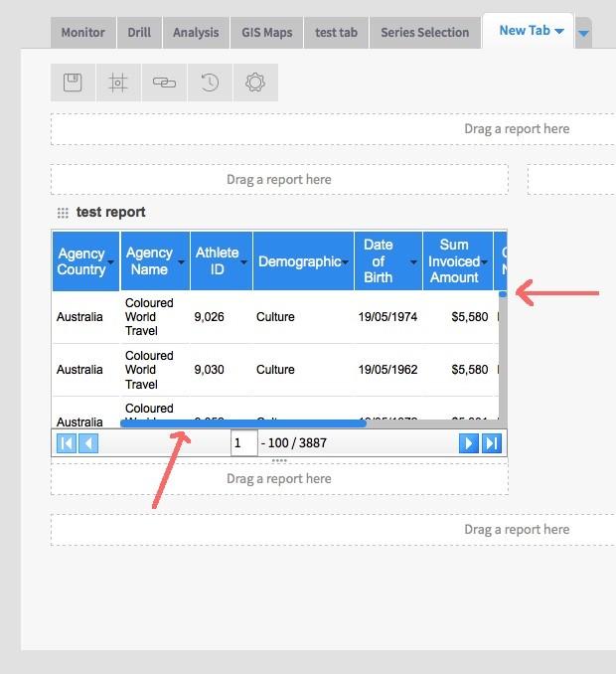Viewport: 616px width, 674px height.
Task: Switch to the Analysis tab
Action: point(196,33)
